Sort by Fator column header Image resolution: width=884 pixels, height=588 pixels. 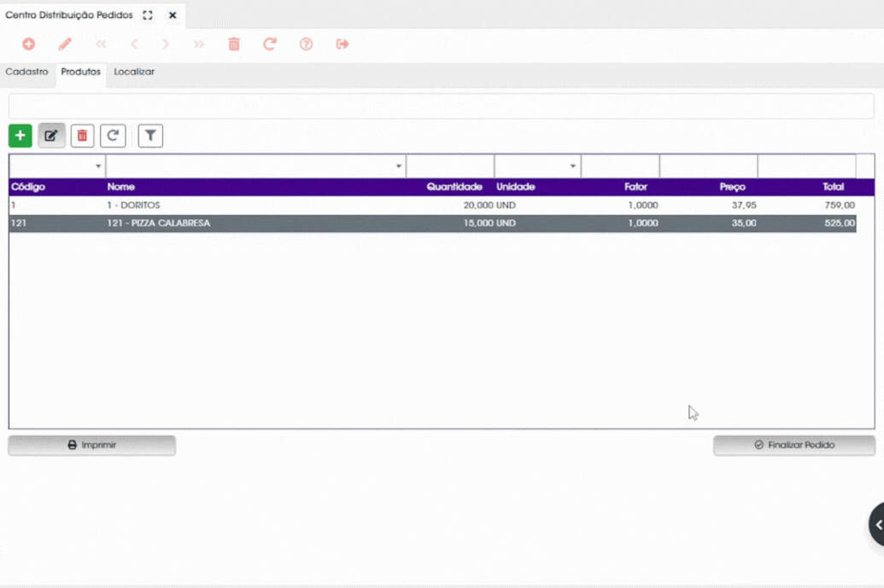coord(636,187)
